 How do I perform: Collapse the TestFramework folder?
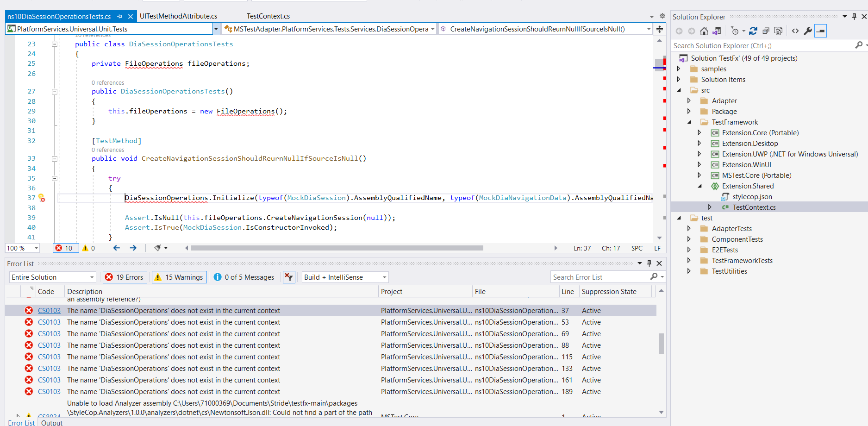(689, 122)
